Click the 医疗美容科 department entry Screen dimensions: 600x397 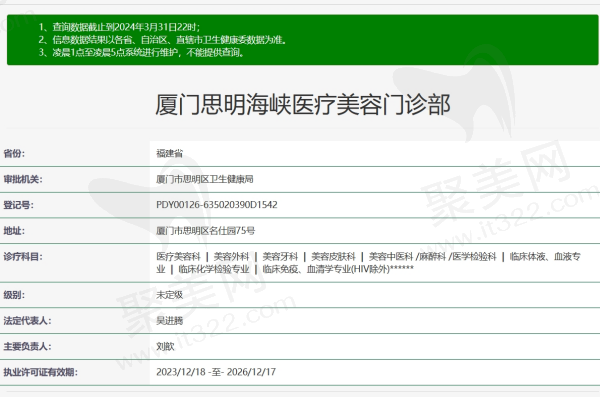point(178,256)
